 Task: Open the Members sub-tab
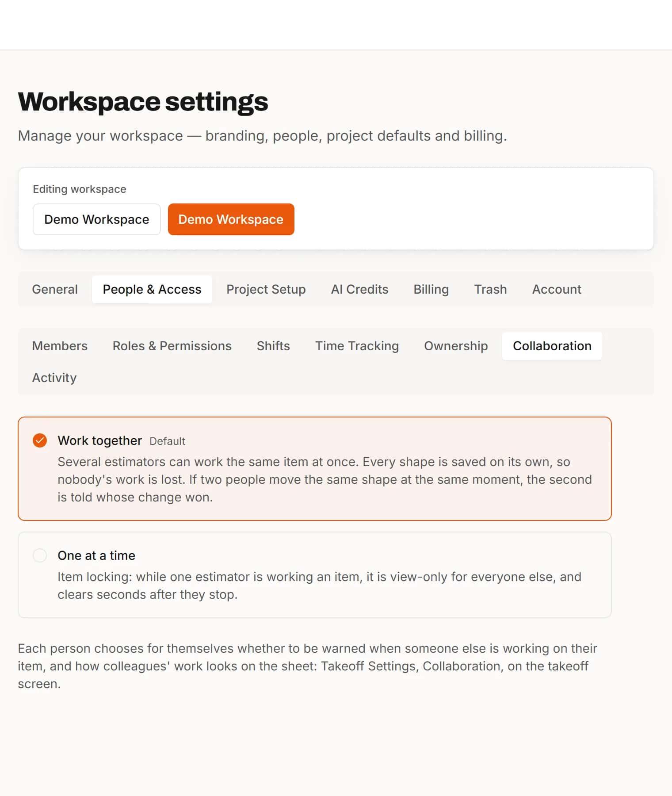(x=60, y=346)
